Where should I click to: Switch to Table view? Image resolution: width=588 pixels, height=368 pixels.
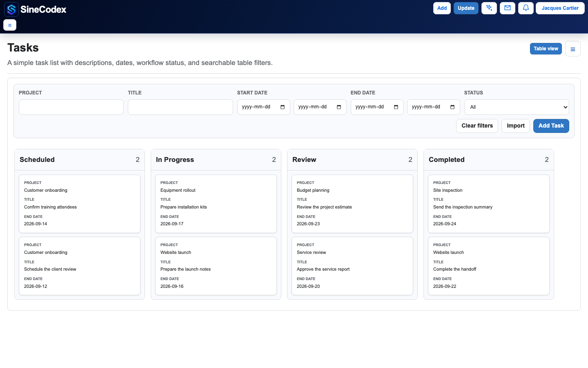tap(546, 49)
